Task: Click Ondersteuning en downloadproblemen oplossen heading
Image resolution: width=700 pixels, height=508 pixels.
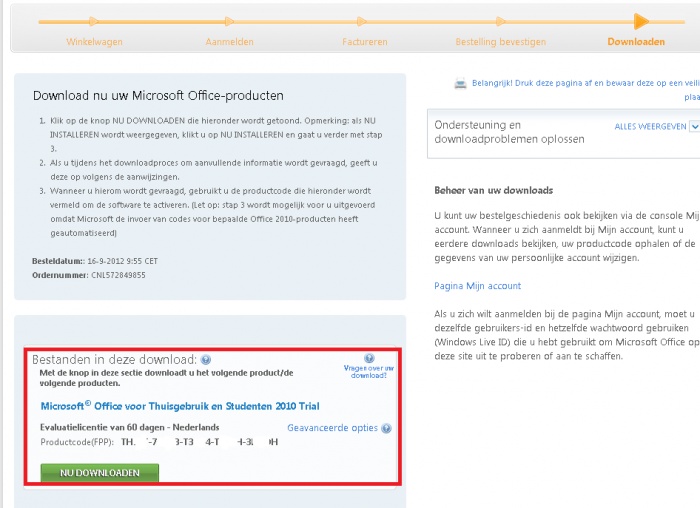Action: tap(509, 132)
